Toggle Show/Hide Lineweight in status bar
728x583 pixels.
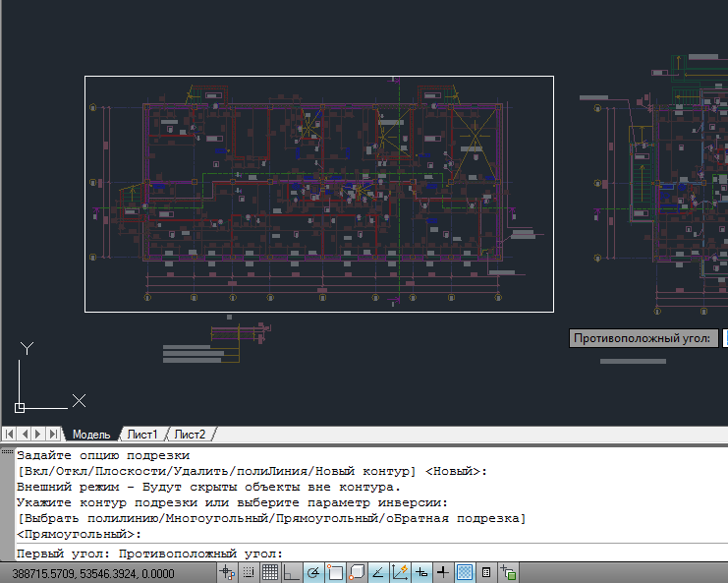[x=443, y=572]
